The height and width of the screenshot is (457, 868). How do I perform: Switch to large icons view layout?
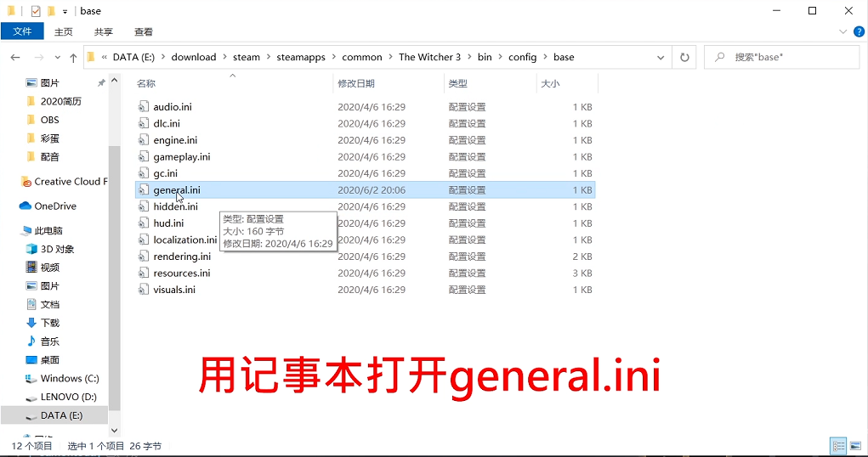point(855,446)
